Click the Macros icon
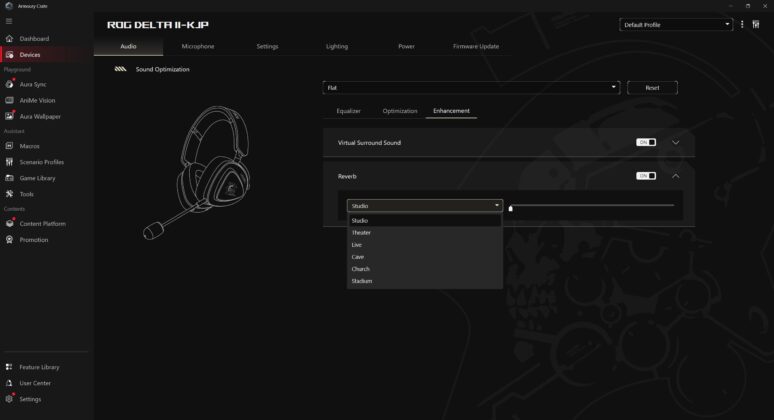The width and height of the screenshot is (774, 420). pyautogui.click(x=9, y=146)
